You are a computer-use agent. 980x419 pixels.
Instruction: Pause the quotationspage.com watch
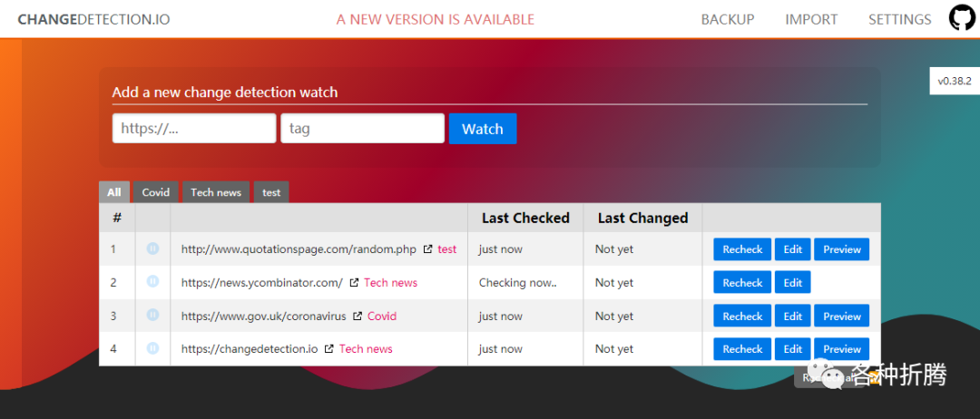152,248
